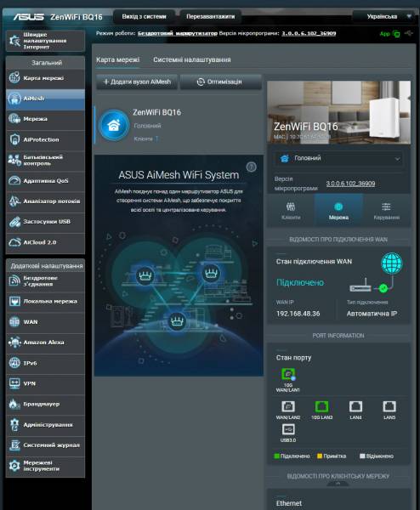
Task: Open the Головний location dropdown
Action: click(338, 158)
